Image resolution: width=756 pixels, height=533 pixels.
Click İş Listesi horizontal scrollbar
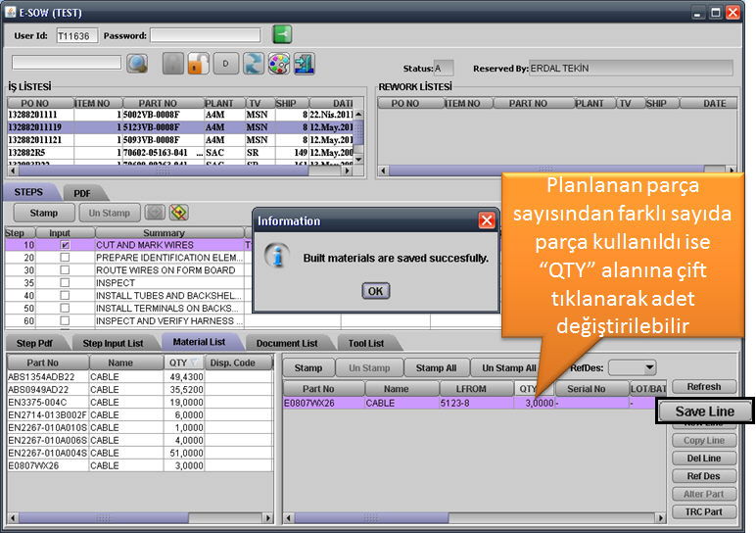[181, 170]
